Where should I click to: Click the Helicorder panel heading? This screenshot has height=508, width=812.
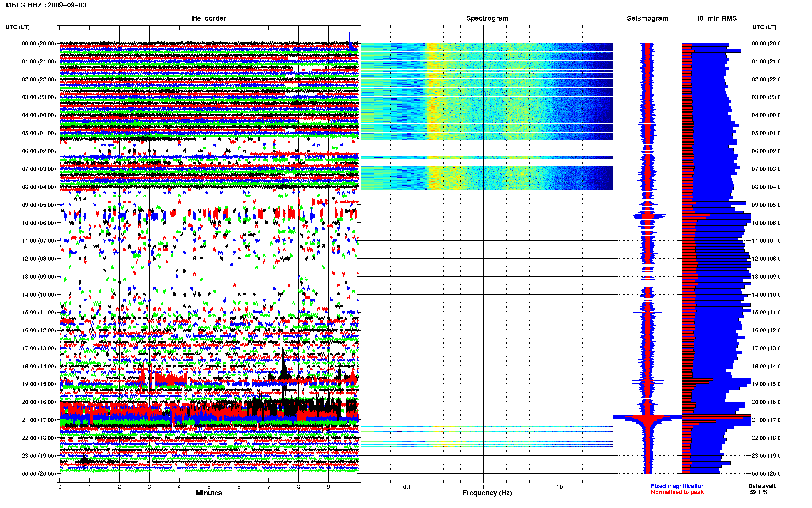pos(209,18)
